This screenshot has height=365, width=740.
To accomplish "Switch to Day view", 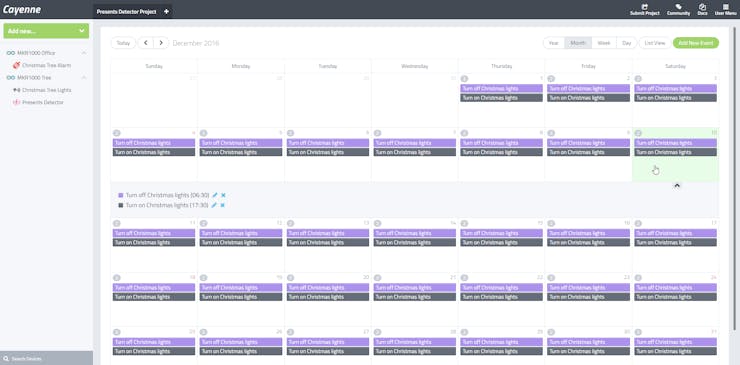I will pyautogui.click(x=627, y=43).
